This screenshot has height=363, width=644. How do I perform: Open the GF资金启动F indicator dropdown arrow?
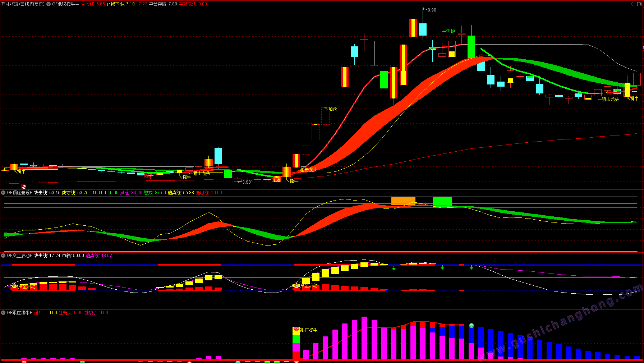3,256
